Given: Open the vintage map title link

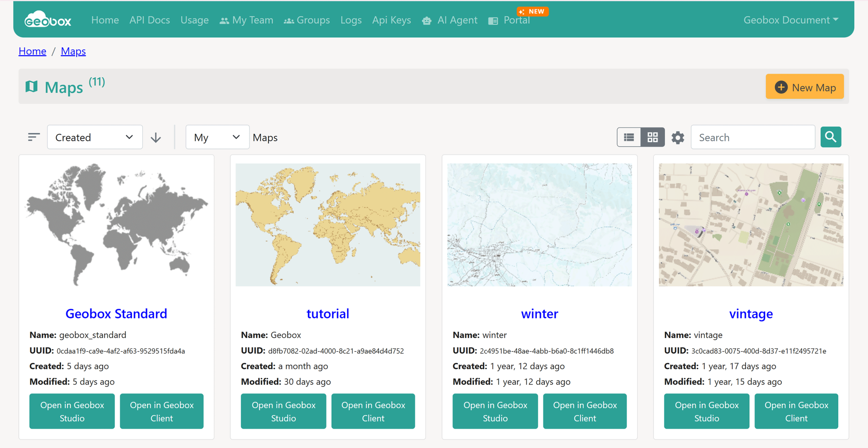Looking at the screenshot, I should click(751, 314).
